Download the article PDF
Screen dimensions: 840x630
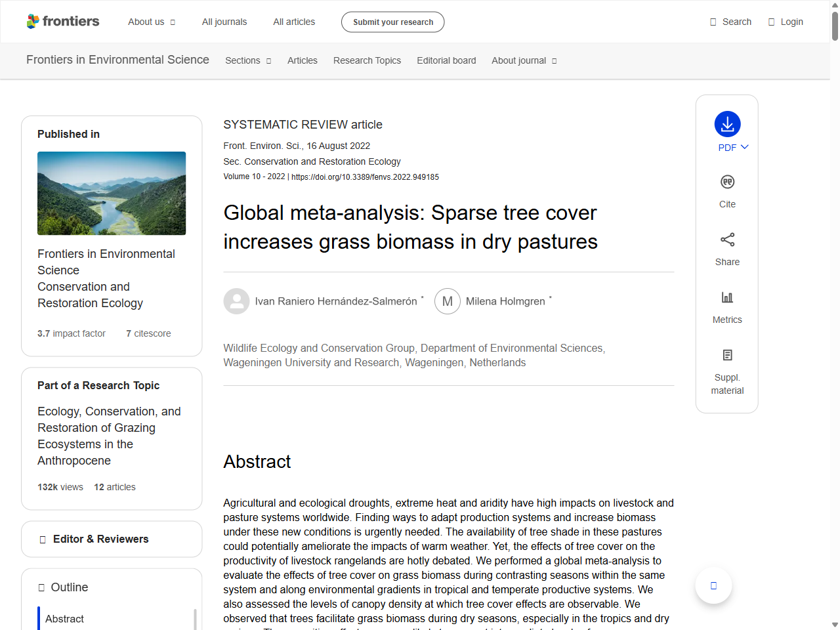pos(727,125)
